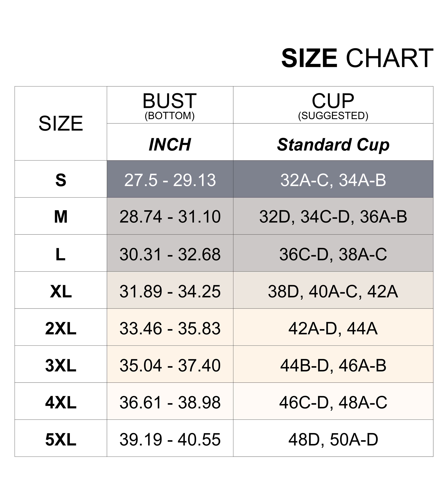448x477 pixels.
Task: Select the SIZE column header
Action: [x=61, y=123]
